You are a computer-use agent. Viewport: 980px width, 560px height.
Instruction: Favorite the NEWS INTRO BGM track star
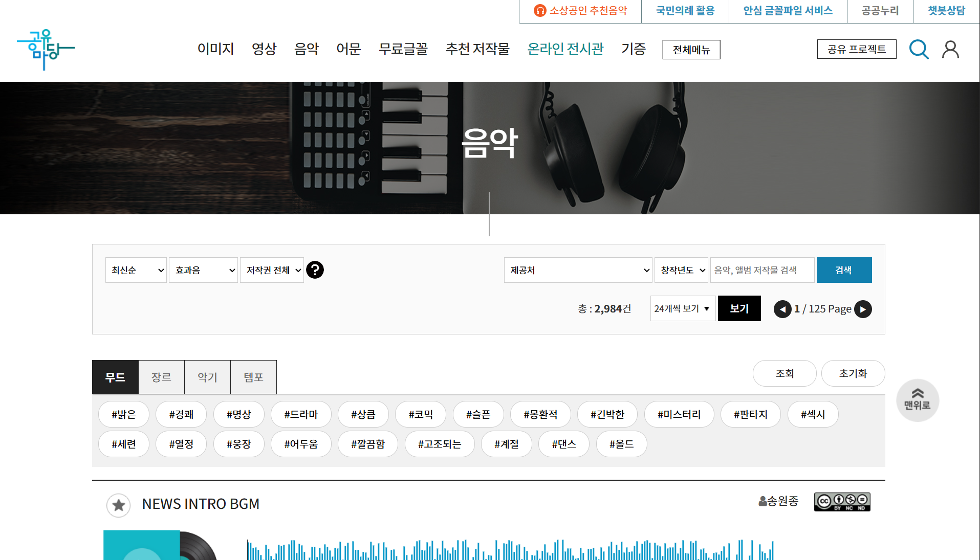119,505
